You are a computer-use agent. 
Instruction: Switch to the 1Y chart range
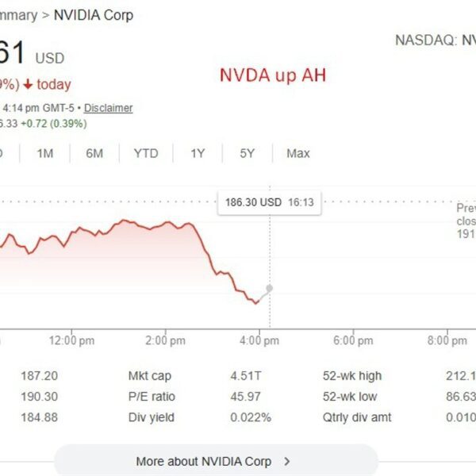(x=198, y=153)
